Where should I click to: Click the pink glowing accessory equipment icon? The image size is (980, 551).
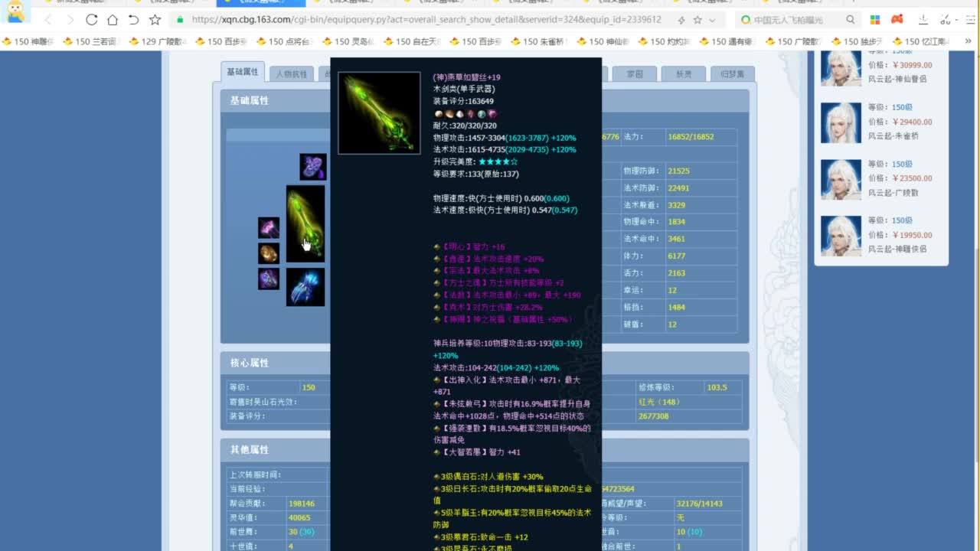pyautogui.click(x=268, y=228)
